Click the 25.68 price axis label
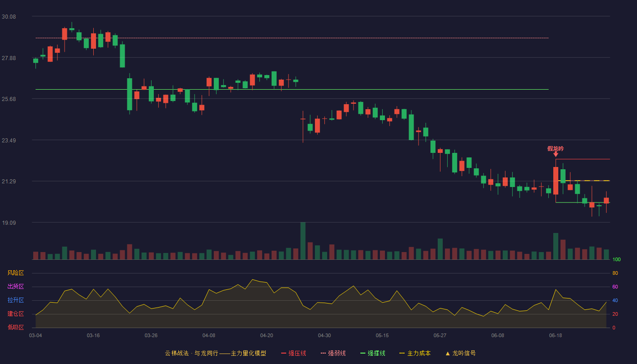 9,99
